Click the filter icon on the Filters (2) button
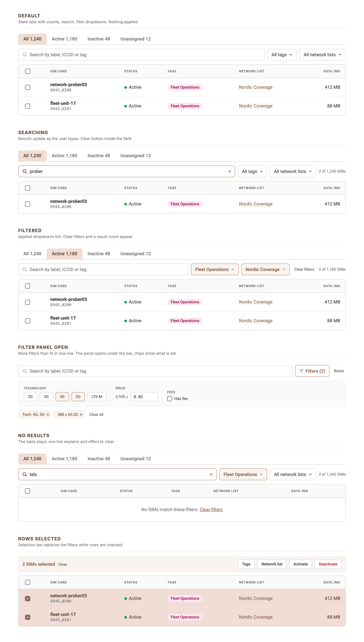The image size is (364, 642). tap(301, 371)
